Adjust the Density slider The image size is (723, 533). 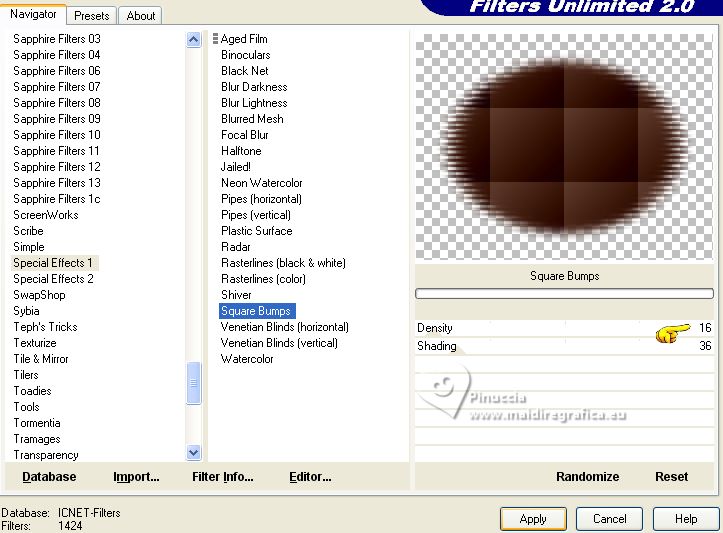click(x=564, y=328)
